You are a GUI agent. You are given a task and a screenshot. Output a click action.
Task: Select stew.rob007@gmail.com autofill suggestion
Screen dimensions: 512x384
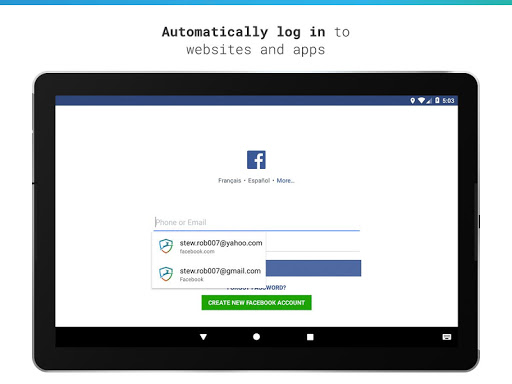click(209, 274)
